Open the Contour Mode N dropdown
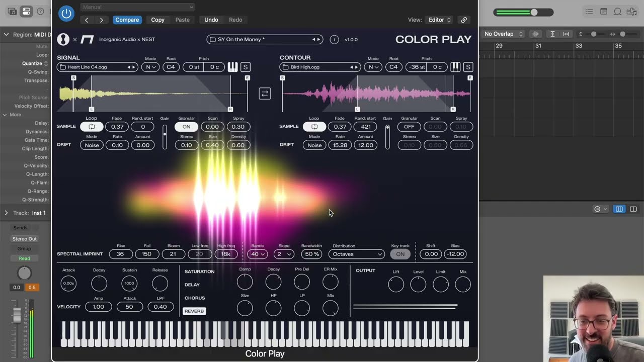The image size is (644, 362). click(x=373, y=67)
